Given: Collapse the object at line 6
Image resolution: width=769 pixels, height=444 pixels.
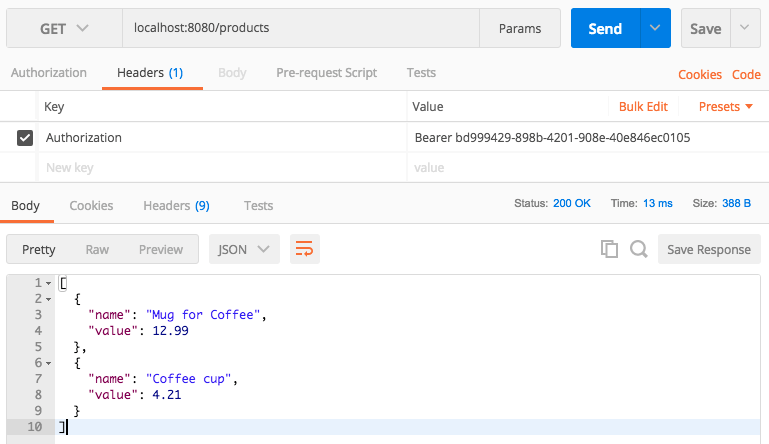Looking at the screenshot, I should [x=49, y=363].
